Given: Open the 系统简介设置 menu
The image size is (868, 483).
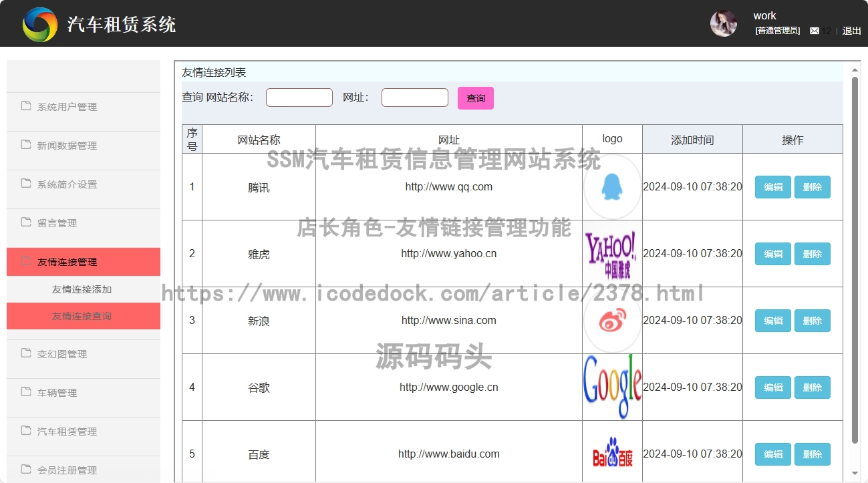Looking at the screenshot, I should [x=84, y=184].
